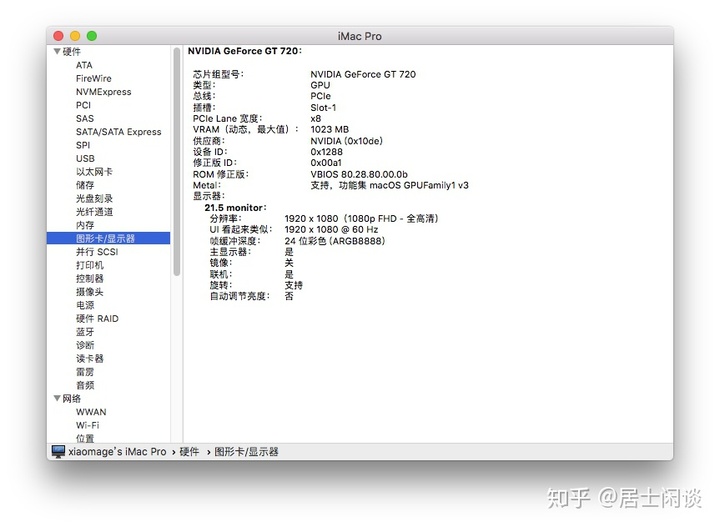Select 硬件 RAID entry

[97, 318]
